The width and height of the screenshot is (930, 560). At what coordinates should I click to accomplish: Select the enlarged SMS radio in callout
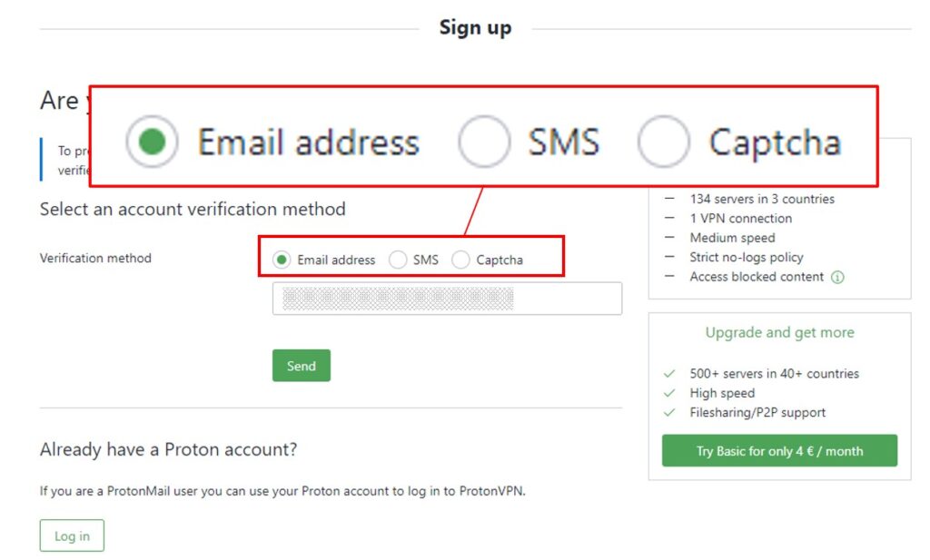[483, 142]
